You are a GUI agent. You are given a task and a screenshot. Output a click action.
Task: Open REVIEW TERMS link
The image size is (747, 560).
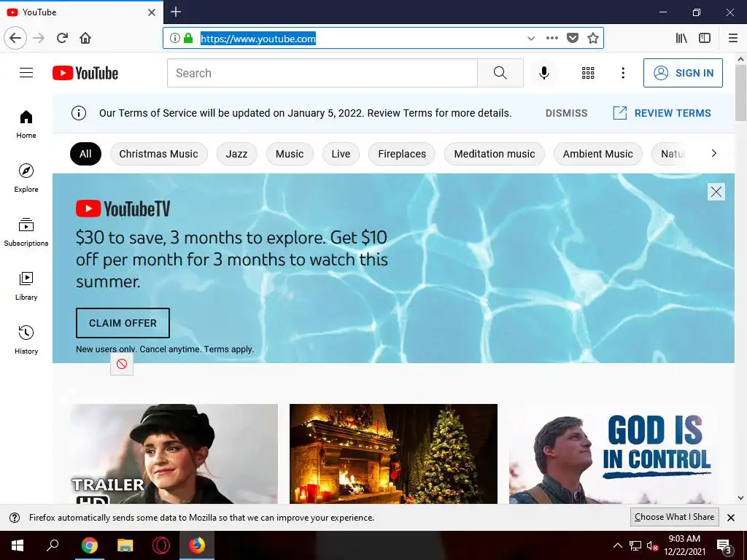662,113
